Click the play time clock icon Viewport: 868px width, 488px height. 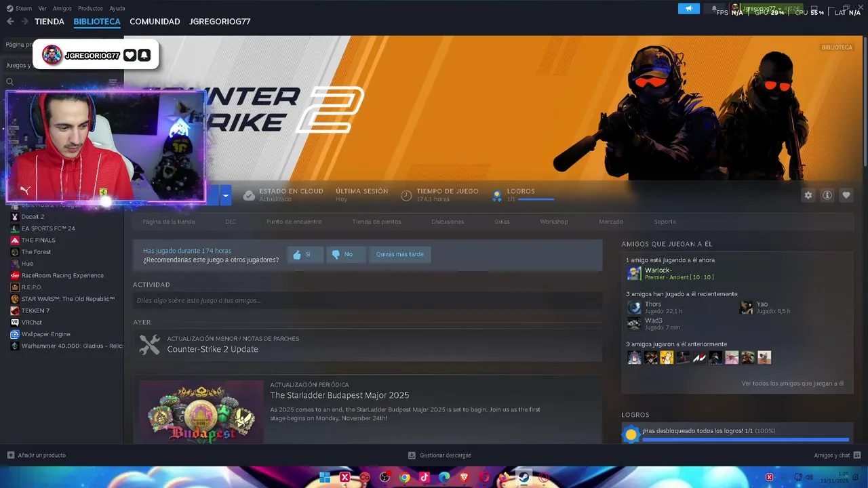click(406, 195)
